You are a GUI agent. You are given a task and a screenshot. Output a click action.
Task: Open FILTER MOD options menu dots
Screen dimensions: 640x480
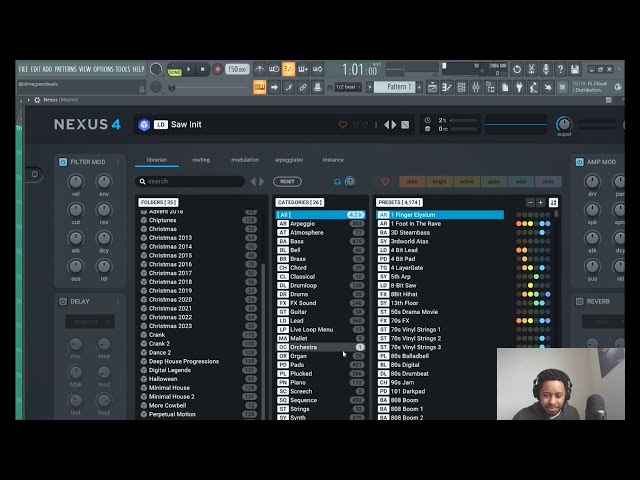[118, 162]
